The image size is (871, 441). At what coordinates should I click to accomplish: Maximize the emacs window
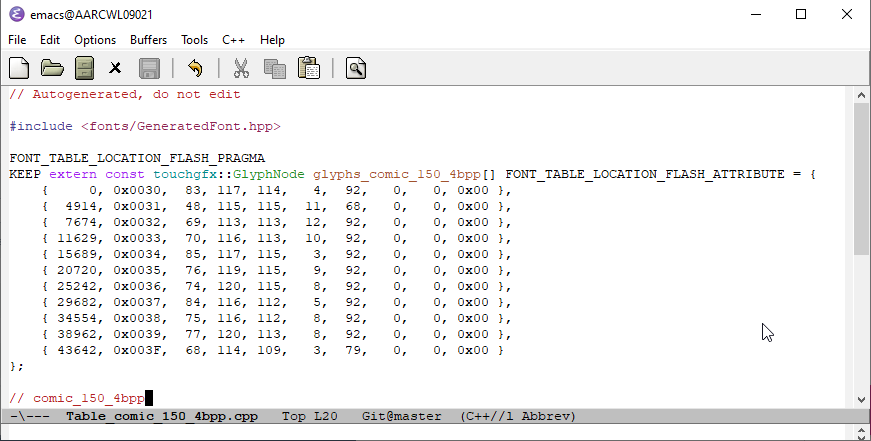[801, 14]
